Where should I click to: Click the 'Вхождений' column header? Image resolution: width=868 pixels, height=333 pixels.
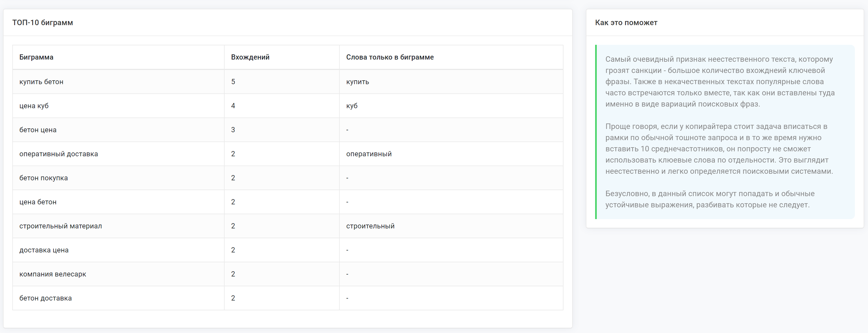click(250, 57)
